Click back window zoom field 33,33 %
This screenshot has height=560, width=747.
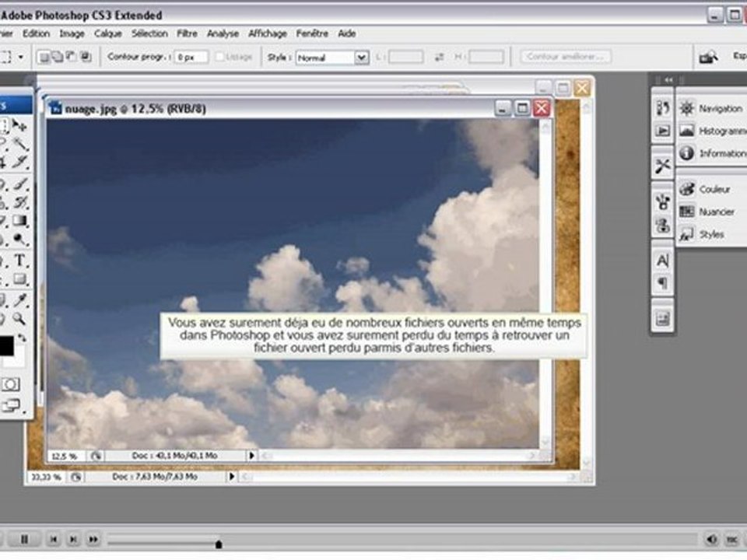coord(46,477)
